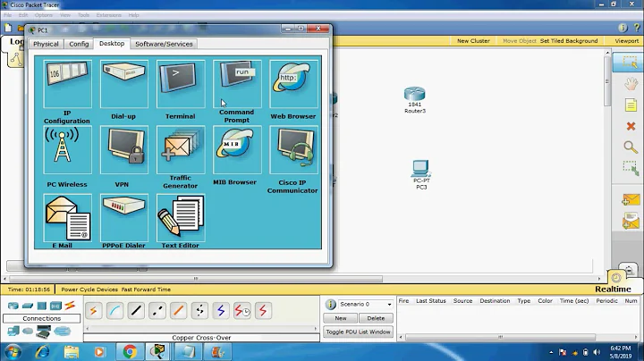644x361 pixels.
Task: Add a Simple PDU envelope
Action: tap(631, 200)
